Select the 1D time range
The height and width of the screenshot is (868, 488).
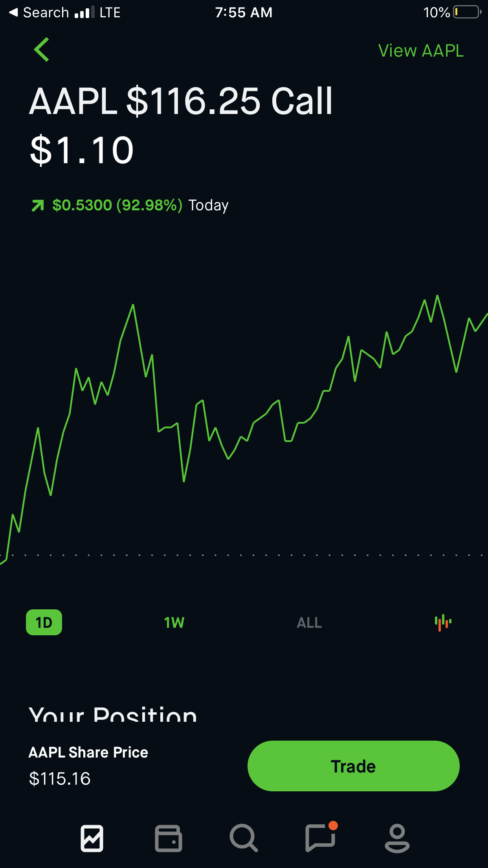[x=44, y=622]
